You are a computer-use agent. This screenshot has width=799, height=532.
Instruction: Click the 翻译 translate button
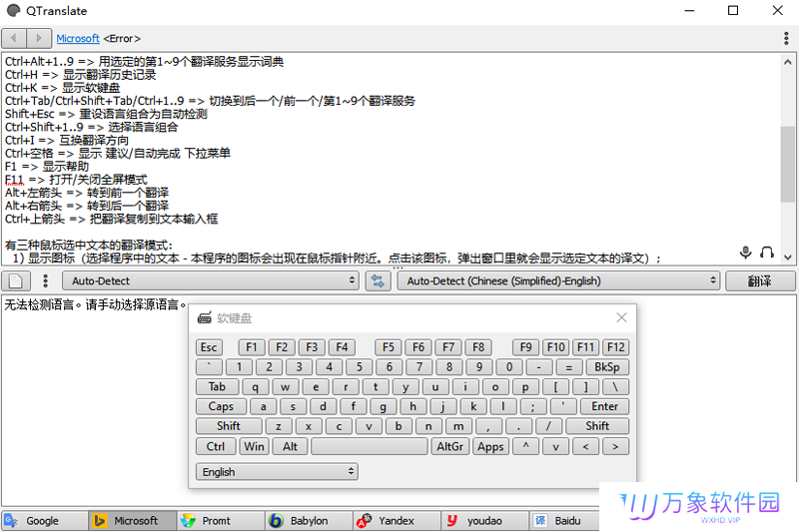(x=759, y=281)
